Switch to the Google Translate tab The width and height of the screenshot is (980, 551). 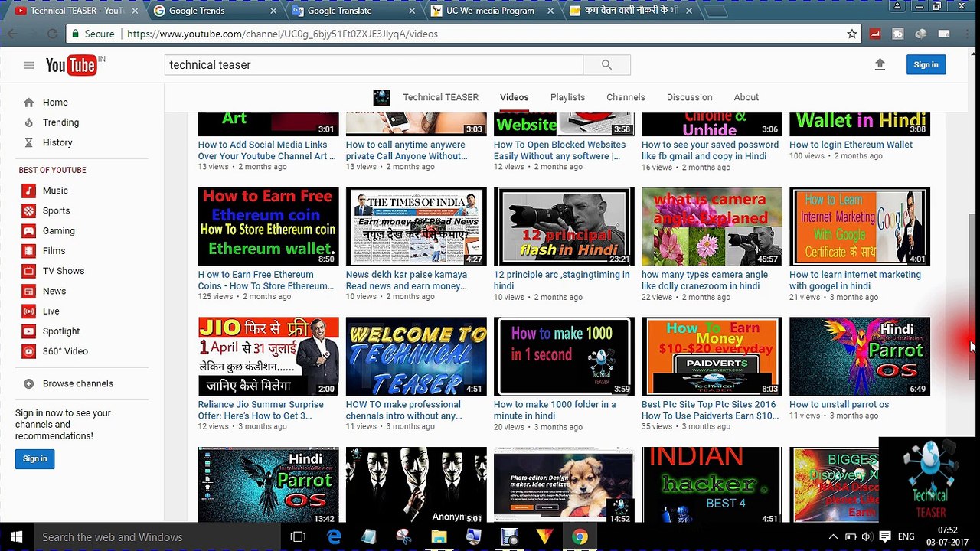click(x=352, y=11)
